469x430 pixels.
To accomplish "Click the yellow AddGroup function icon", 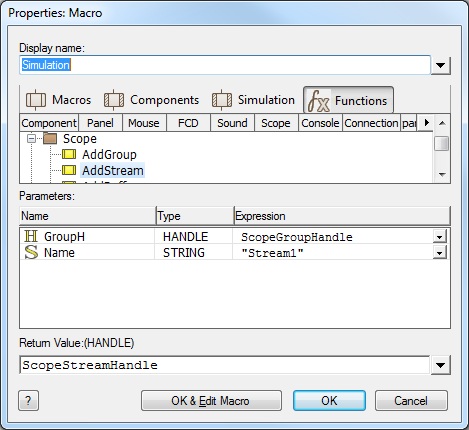I will [x=69, y=154].
